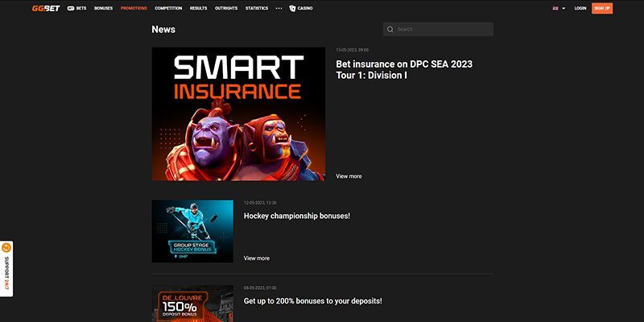Select the Promotions tab
Viewport: 644px width, 322px height.
[133, 8]
